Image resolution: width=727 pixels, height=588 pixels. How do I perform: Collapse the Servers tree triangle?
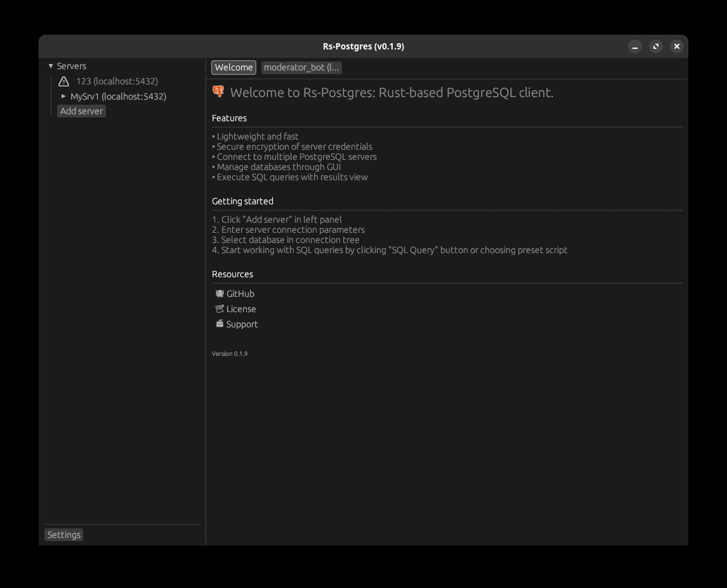(x=51, y=66)
